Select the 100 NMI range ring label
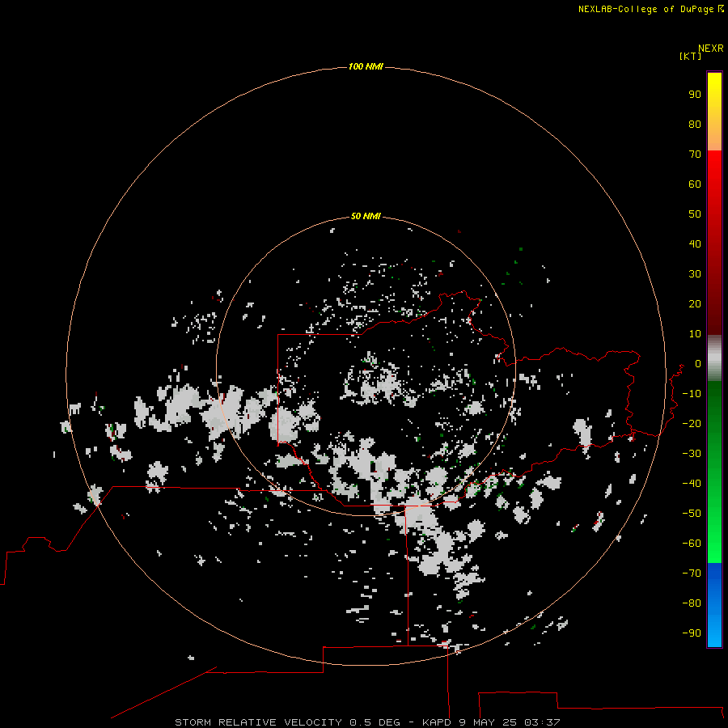The image size is (728, 728). click(366, 67)
